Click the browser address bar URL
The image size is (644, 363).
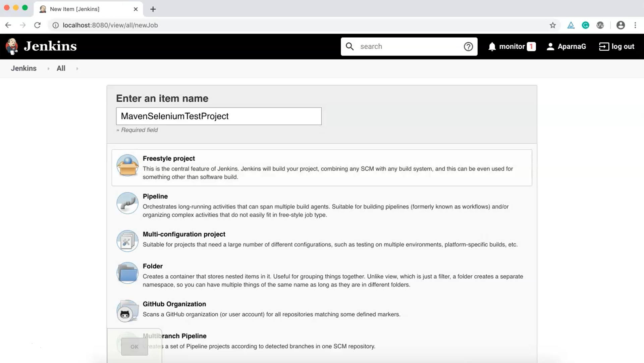pos(110,25)
